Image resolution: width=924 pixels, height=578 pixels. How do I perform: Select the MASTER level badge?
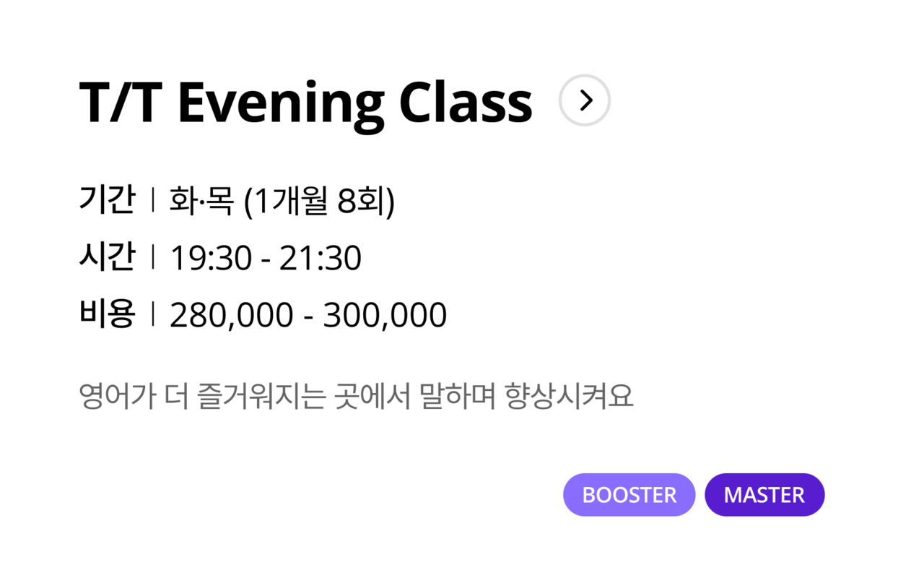(x=764, y=495)
